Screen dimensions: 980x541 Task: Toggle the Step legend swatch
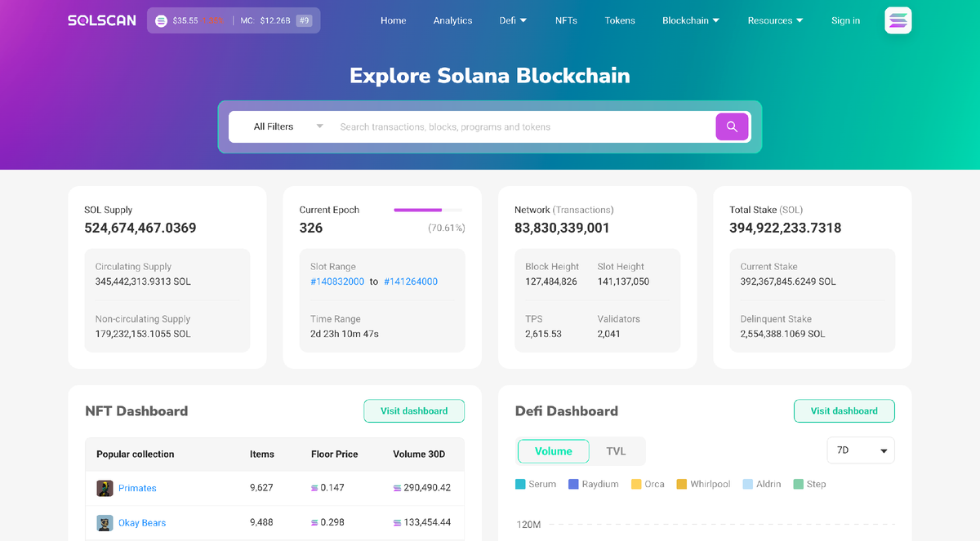click(798, 484)
